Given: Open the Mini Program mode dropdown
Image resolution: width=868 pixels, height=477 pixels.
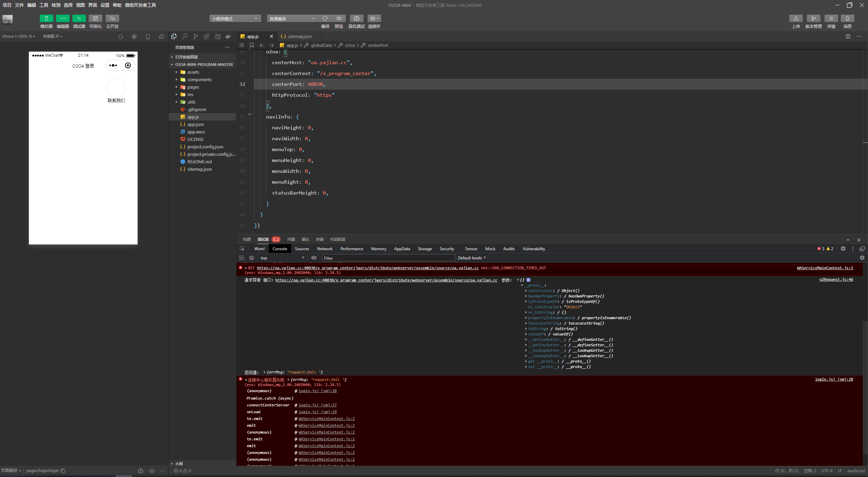Looking at the screenshot, I should pos(235,19).
